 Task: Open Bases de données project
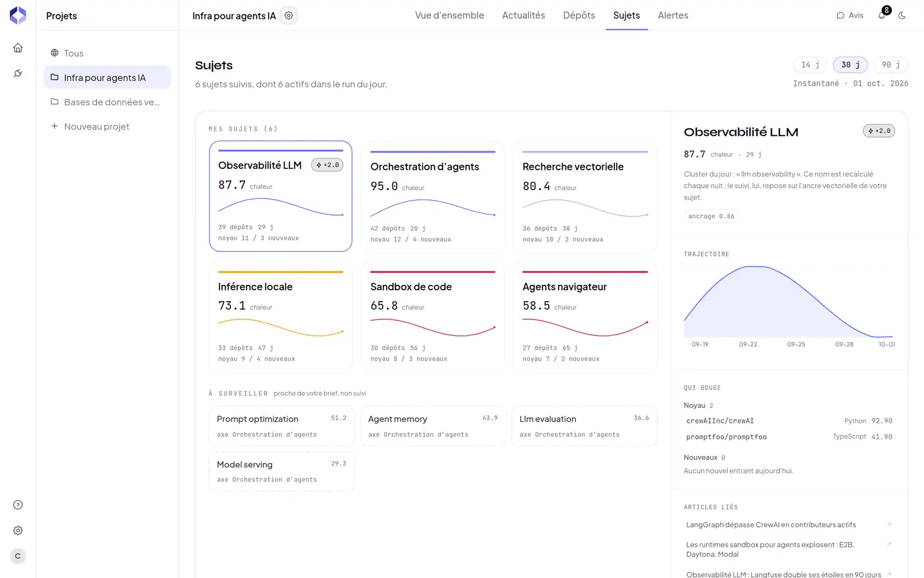107,102
